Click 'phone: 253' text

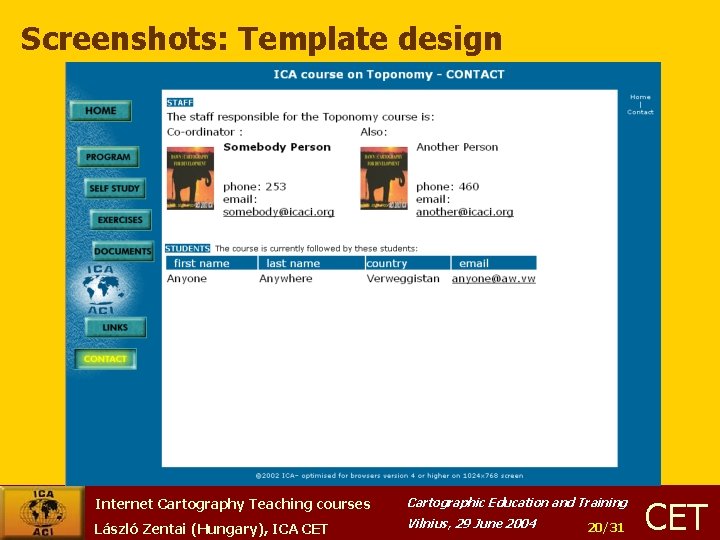pos(254,186)
